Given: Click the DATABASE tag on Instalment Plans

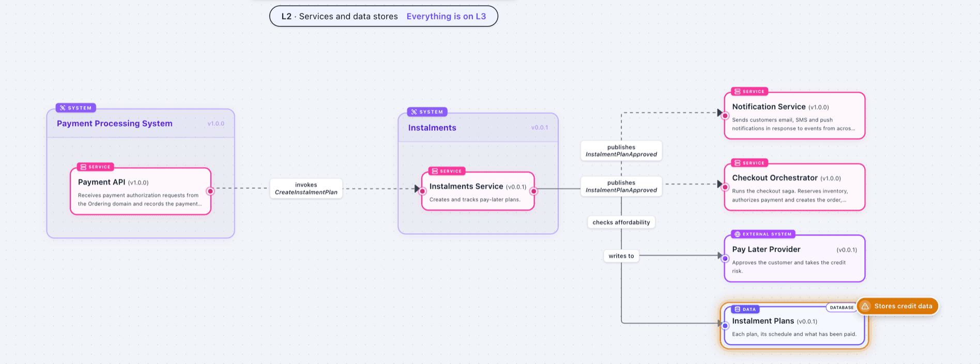Looking at the screenshot, I should pyautogui.click(x=841, y=308).
